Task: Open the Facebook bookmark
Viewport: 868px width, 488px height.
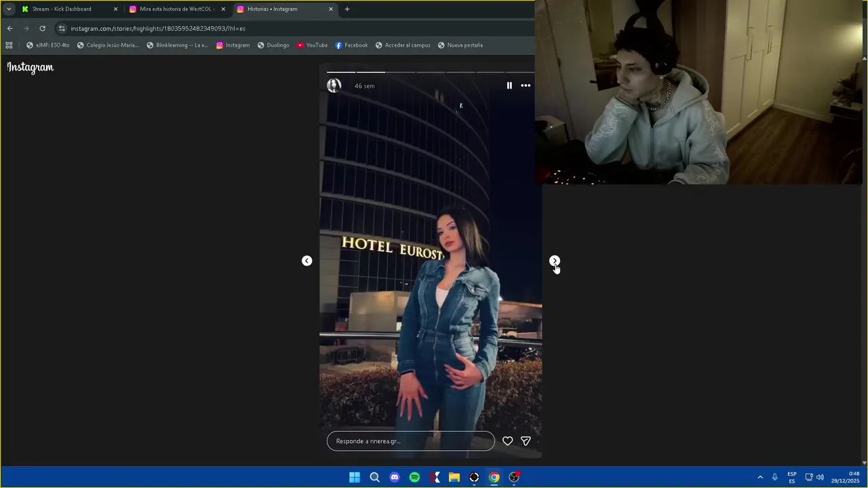Action: pos(351,45)
